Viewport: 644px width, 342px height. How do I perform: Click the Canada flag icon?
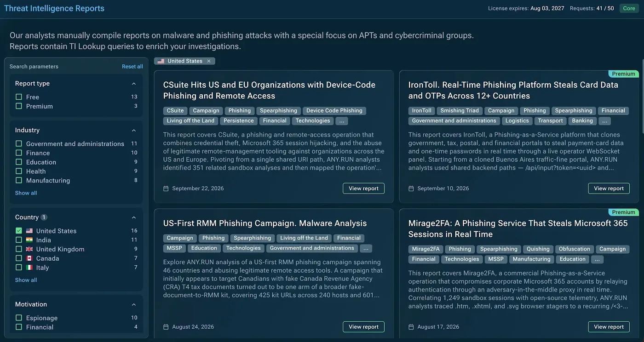[x=29, y=258]
